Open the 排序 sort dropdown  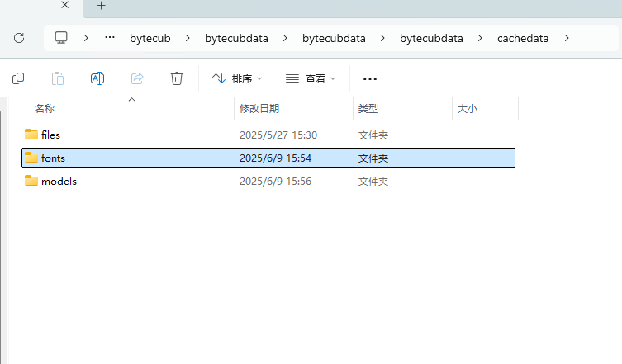pos(237,79)
